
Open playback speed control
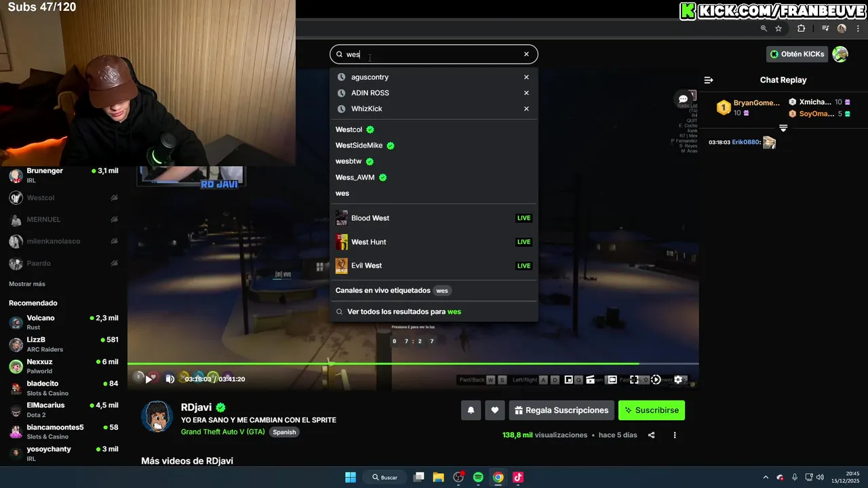(x=656, y=380)
